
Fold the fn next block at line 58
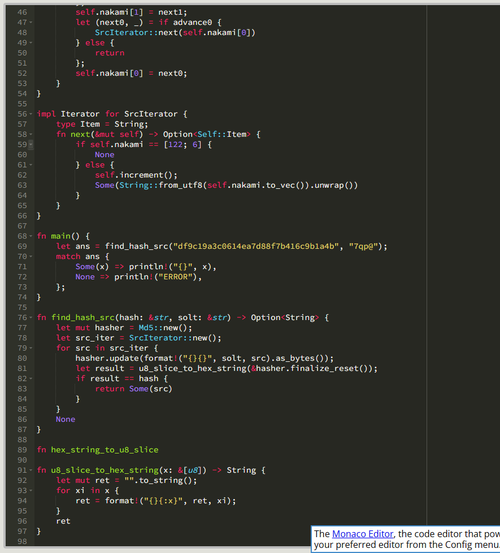[31, 134]
